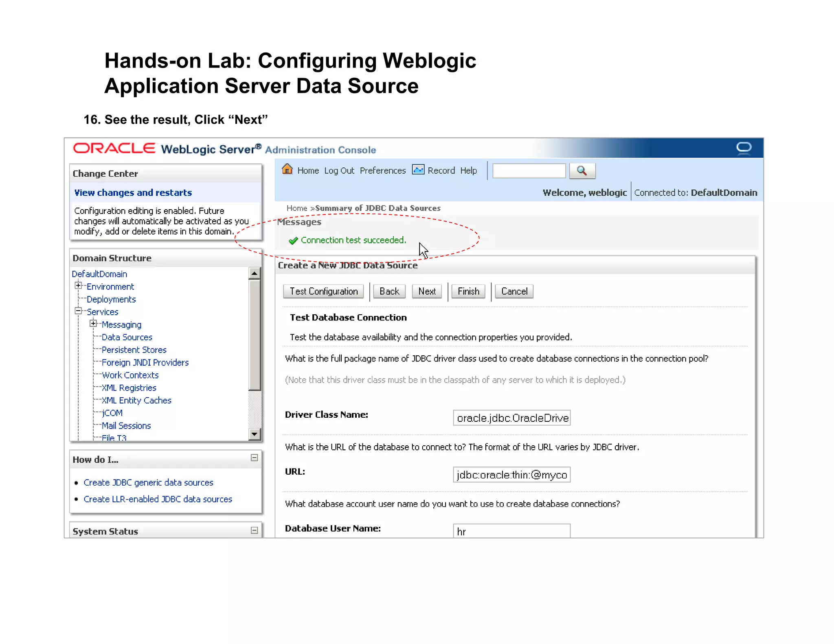Click Log Out in top menu

click(339, 171)
